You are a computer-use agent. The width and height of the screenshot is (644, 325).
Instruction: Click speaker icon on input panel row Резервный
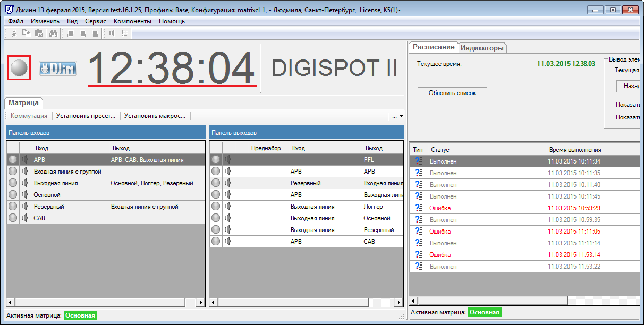point(25,207)
